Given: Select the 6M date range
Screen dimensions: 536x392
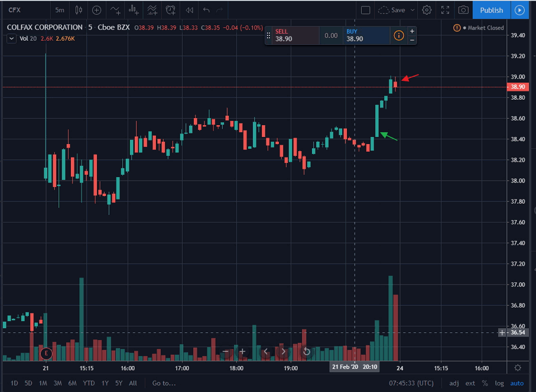Looking at the screenshot, I should coord(72,383).
